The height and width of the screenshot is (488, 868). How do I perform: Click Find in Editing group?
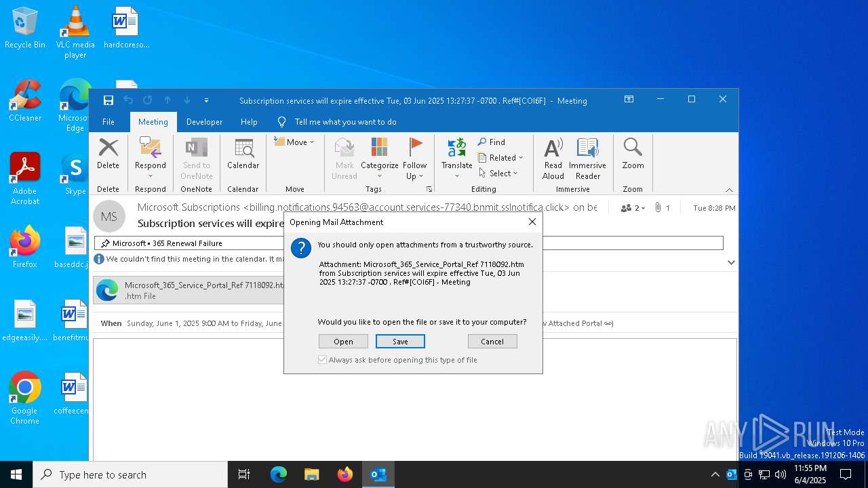492,142
